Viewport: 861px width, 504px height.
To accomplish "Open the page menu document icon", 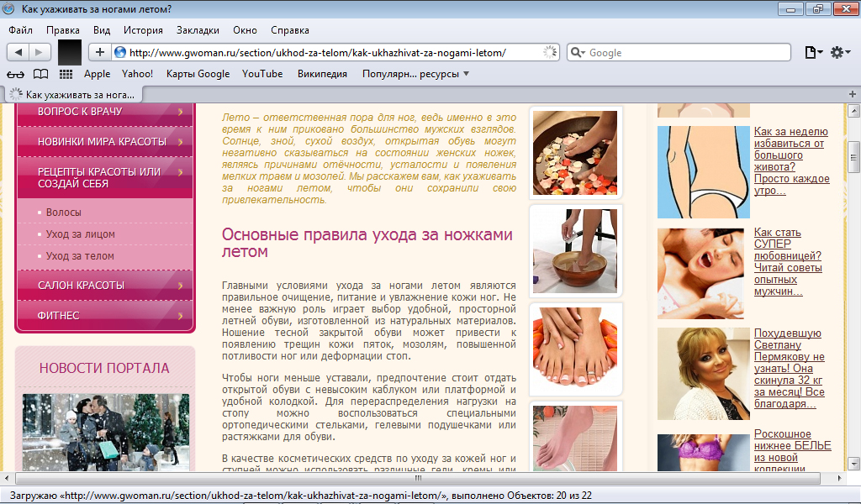I will [x=813, y=53].
